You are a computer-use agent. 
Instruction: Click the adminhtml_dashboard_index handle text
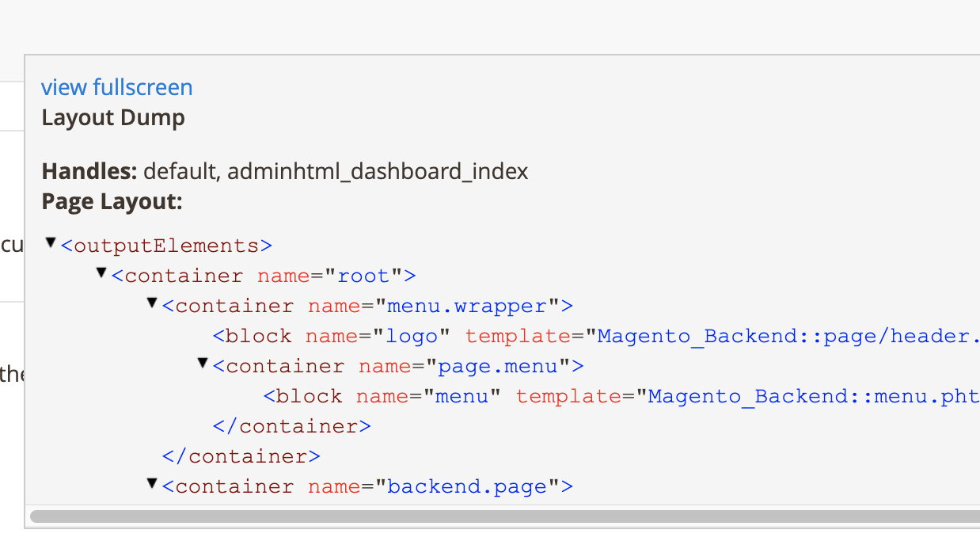point(378,171)
